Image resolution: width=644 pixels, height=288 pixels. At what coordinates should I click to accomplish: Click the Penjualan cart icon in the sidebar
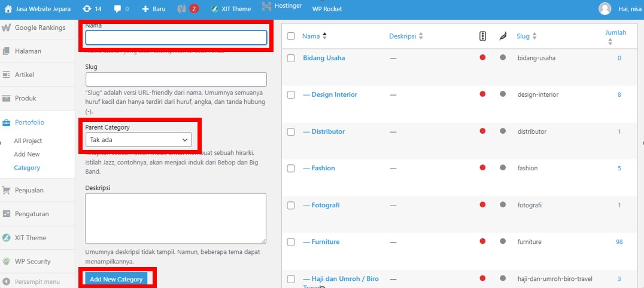pos(6,190)
